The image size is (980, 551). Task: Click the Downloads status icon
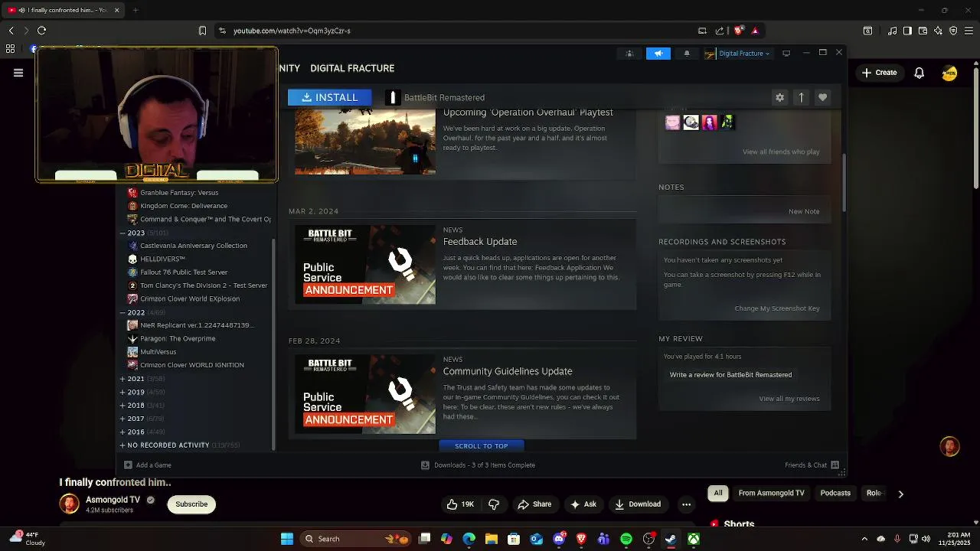(425, 465)
